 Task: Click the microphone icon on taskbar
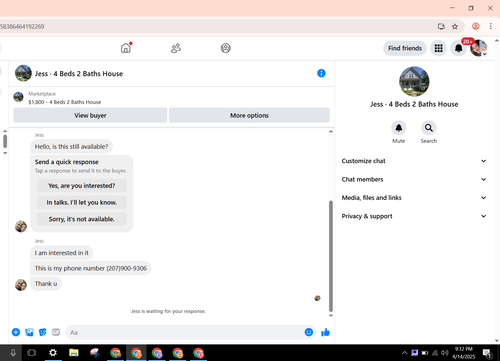[13, 353]
